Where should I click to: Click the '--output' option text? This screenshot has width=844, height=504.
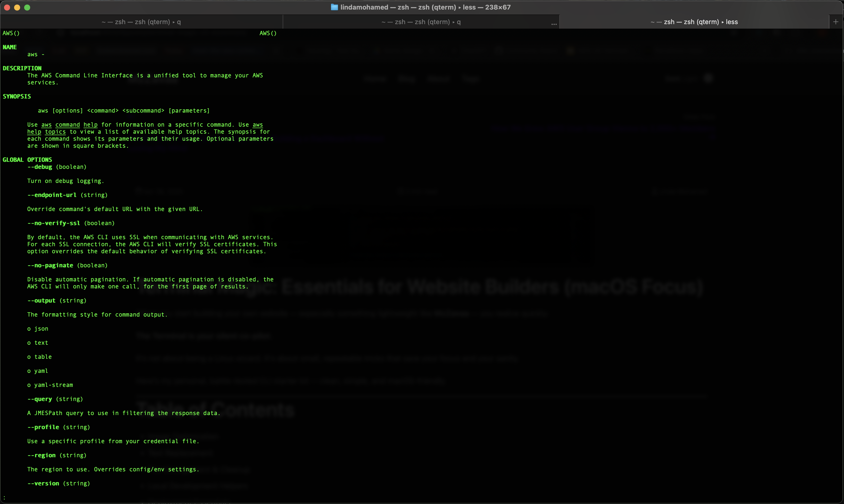pyautogui.click(x=41, y=300)
